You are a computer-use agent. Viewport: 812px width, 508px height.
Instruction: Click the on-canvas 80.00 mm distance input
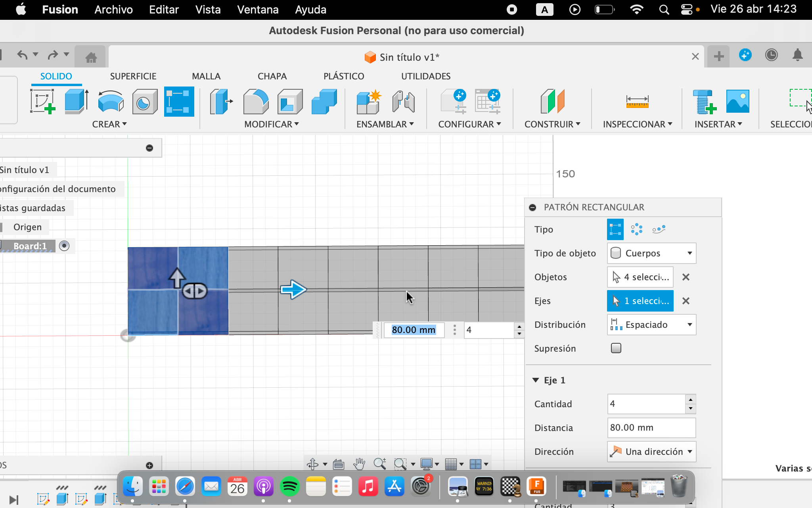click(x=414, y=330)
